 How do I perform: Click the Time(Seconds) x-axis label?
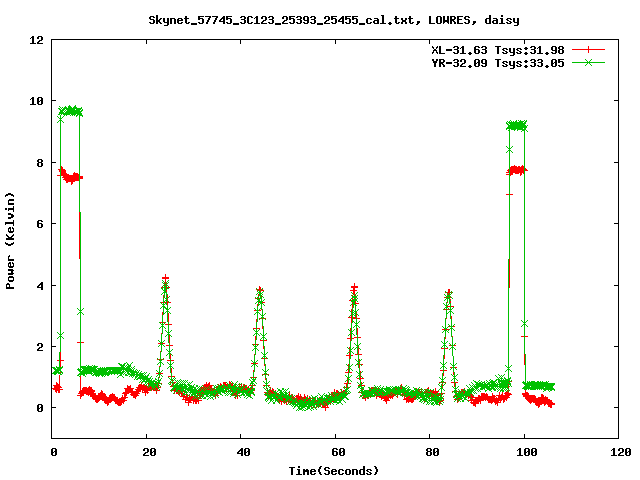tap(333, 471)
